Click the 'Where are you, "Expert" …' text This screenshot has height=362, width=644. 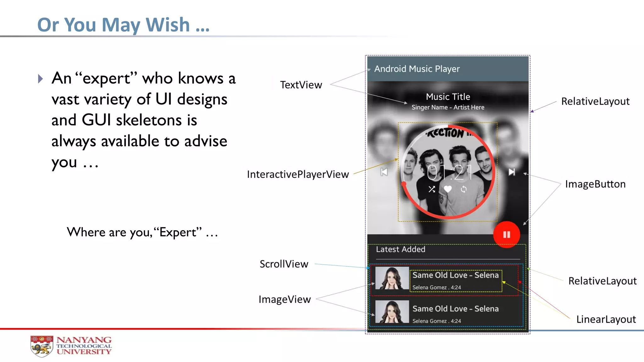tap(142, 232)
